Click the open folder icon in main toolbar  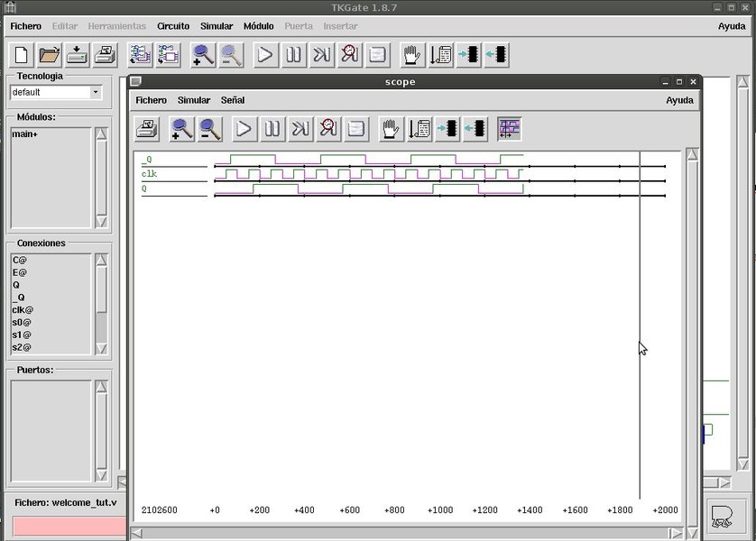pyautogui.click(x=50, y=55)
